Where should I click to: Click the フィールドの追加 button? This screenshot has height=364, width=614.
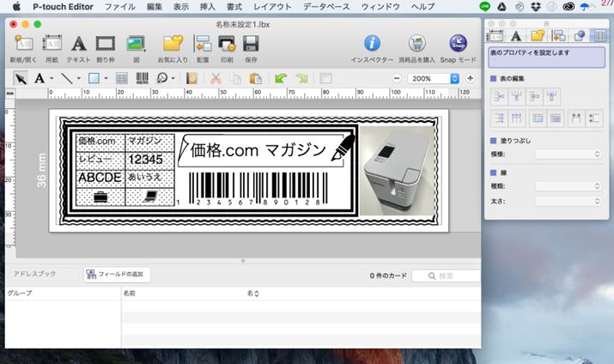117,274
